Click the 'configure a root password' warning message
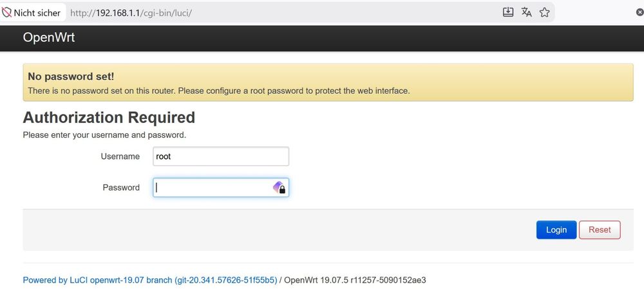This screenshot has width=644, height=300. pyautogui.click(x=219, y=91)
